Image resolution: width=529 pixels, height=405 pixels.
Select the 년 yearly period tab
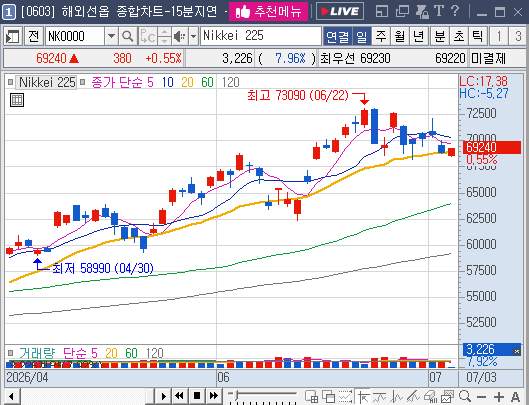point(419,36)
